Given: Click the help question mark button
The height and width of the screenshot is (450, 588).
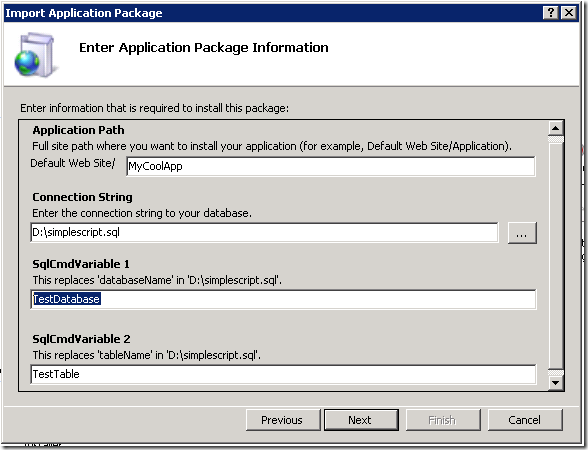Looking at the screenshot, I should (550, 13).
